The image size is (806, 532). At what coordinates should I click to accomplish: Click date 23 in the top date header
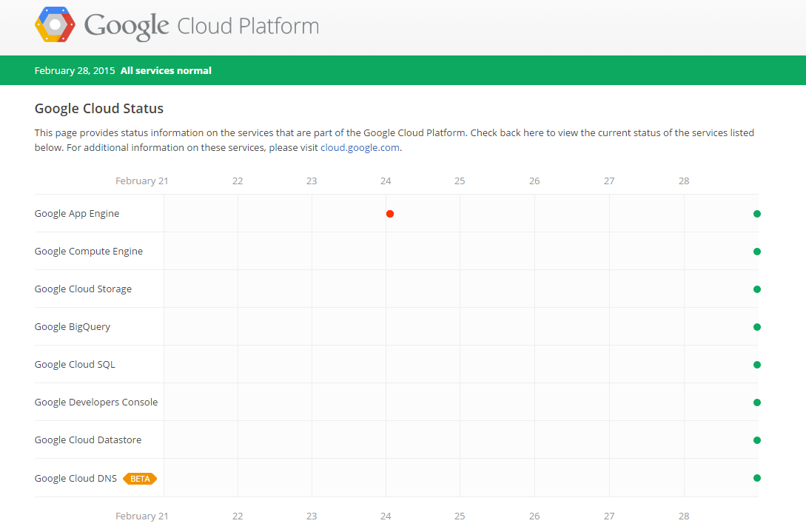tap(312, 181)
